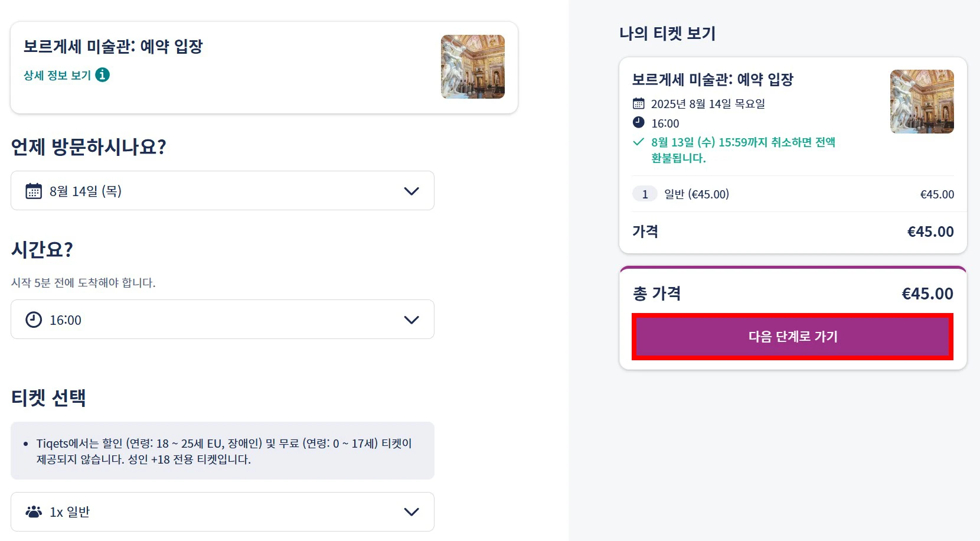Viewport: 980px width, 541px height.
Task: Click the green refund policy text
Action: coord(743,150)
